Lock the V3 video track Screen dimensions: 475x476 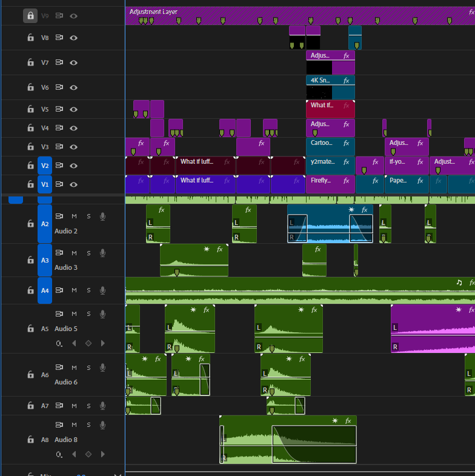(30, 147)
